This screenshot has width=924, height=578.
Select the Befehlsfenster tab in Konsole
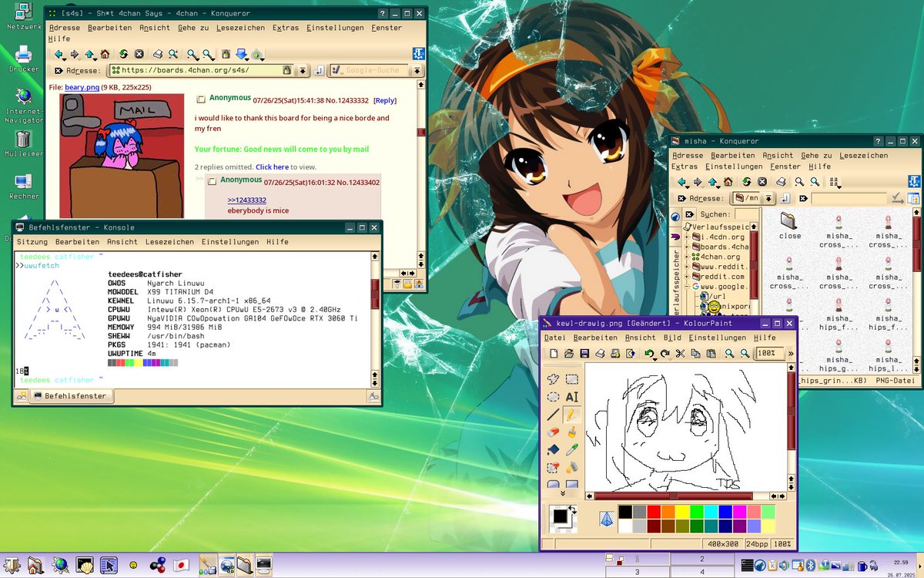tap(71, 396)
